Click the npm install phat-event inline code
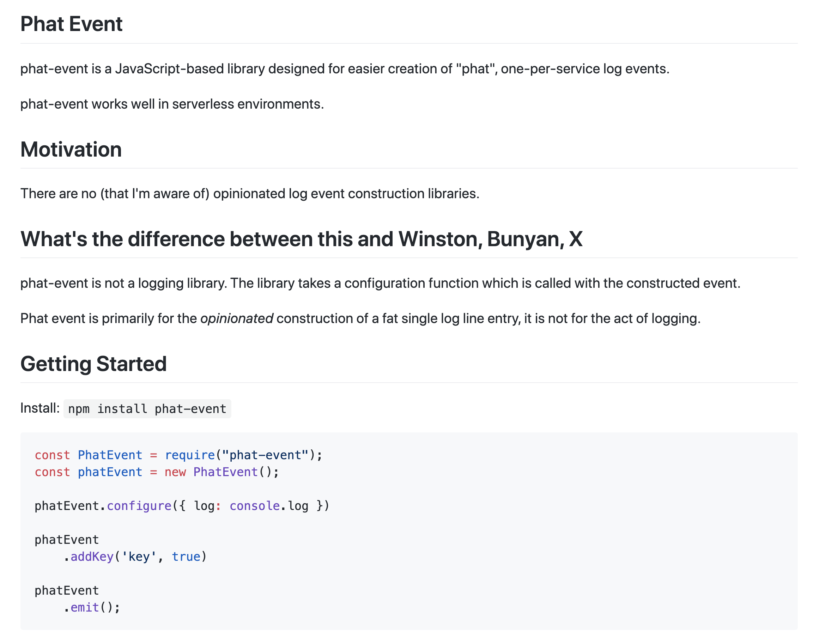This screenshot has height=644, width=819. (147, 409)
